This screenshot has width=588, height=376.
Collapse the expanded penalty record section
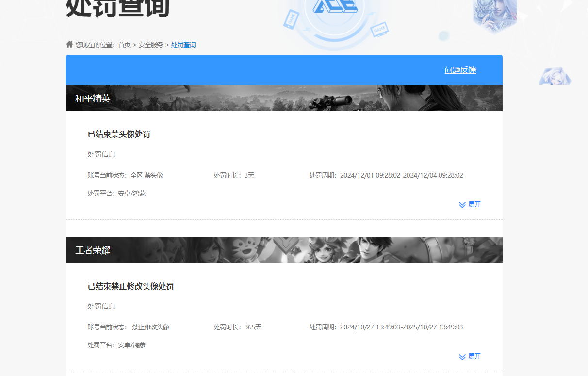pos(470,204)
